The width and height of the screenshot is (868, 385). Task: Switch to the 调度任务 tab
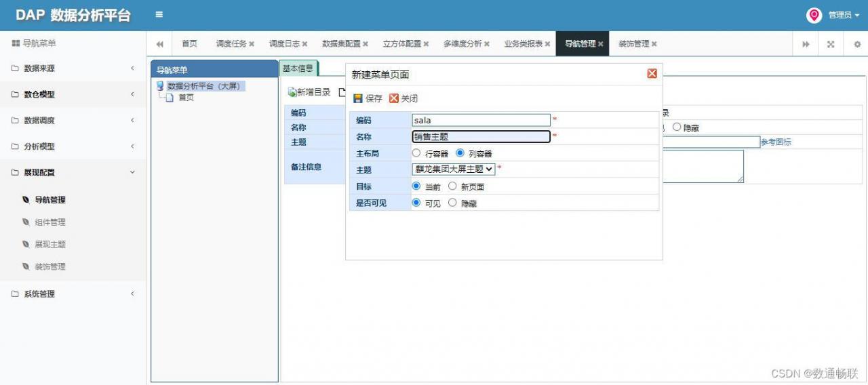[231, 44]
